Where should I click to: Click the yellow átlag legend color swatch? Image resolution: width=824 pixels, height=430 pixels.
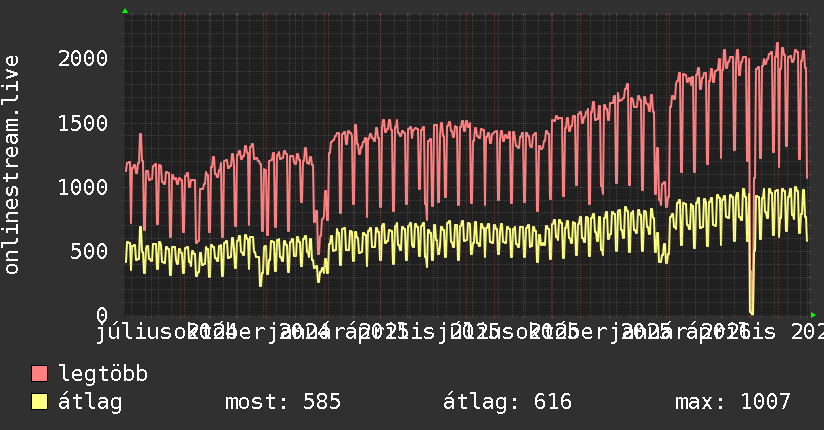pyautogui.click(x=39, y=402)
